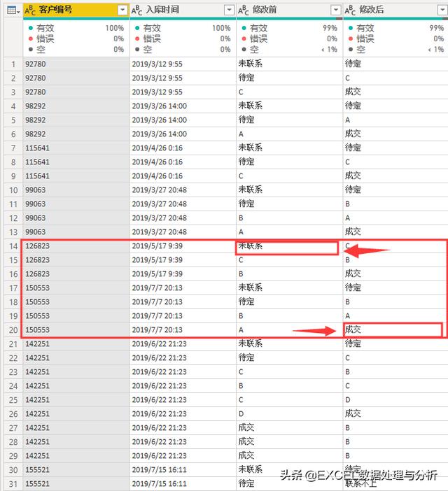This screenshot has height=491, width=448.
Task: Select row number 26
Action: (13, 414)
